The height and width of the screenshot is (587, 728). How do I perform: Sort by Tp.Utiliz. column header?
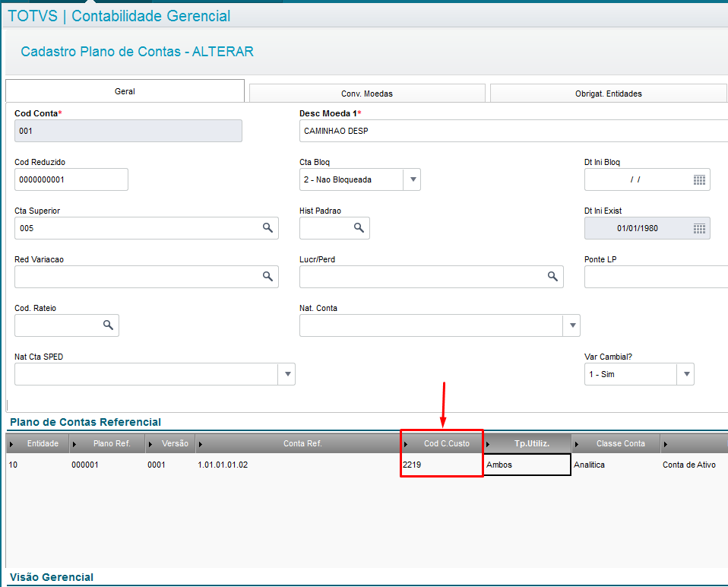527,443
